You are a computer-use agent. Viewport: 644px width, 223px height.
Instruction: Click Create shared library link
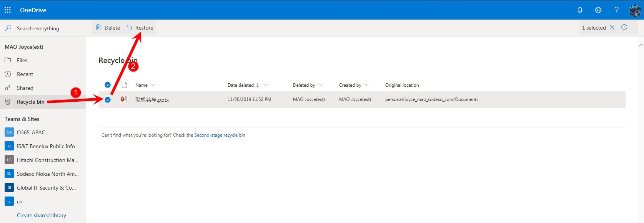(42, 215)
